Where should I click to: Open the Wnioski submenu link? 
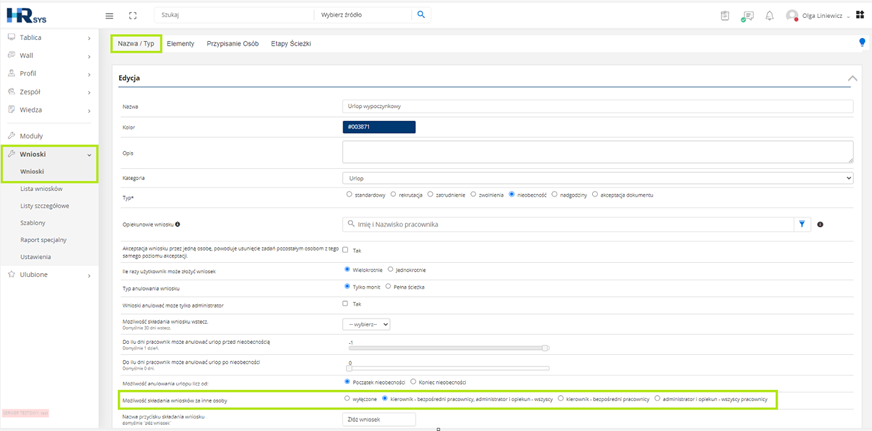coord(32,172)
